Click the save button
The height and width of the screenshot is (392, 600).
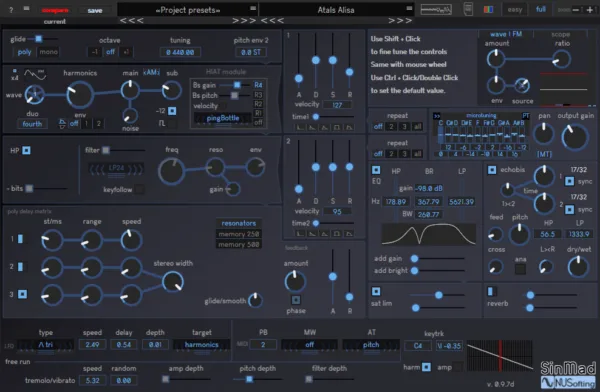[x=95, y=11]
